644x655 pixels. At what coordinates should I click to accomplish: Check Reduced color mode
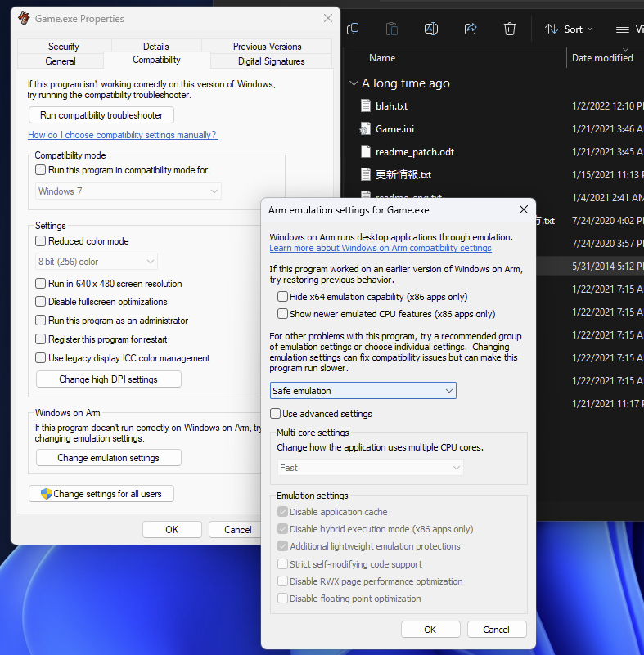coord(41,240)
